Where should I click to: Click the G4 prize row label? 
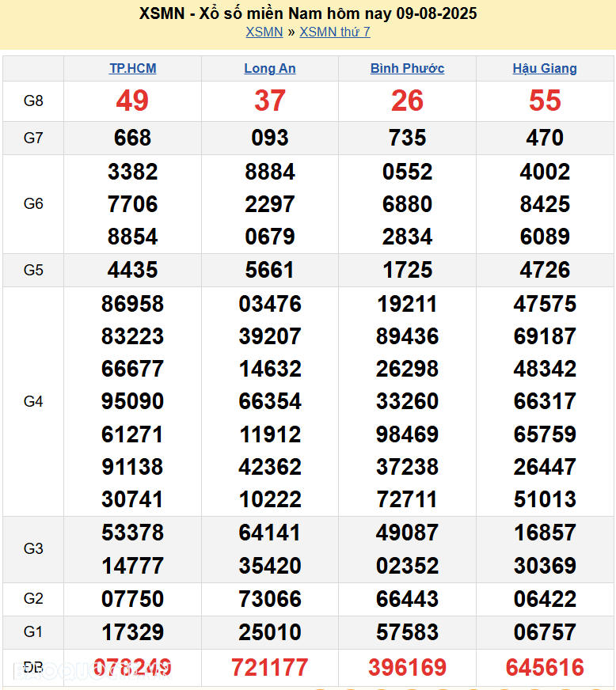(x=33, y=401)
